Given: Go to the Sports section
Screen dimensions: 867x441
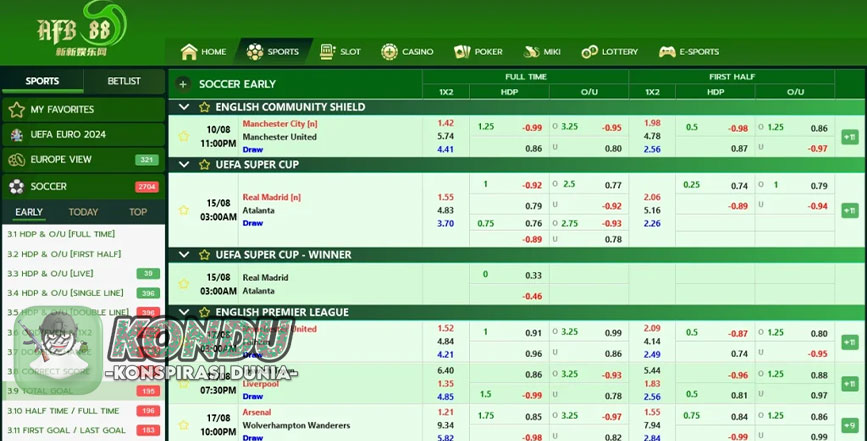Looking at the screenshot, I should click(273, 51).
